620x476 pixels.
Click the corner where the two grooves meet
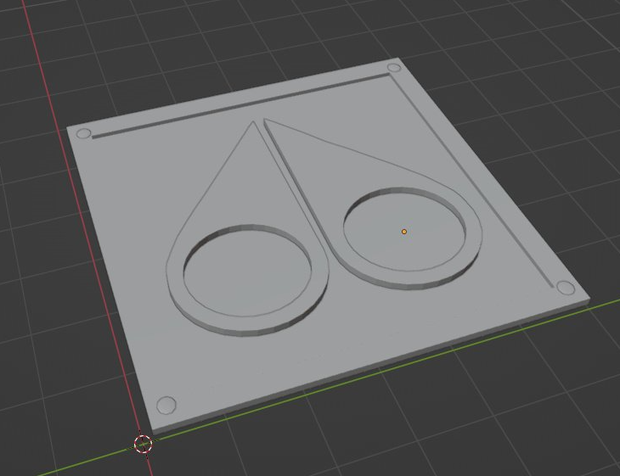click(389, 76)
